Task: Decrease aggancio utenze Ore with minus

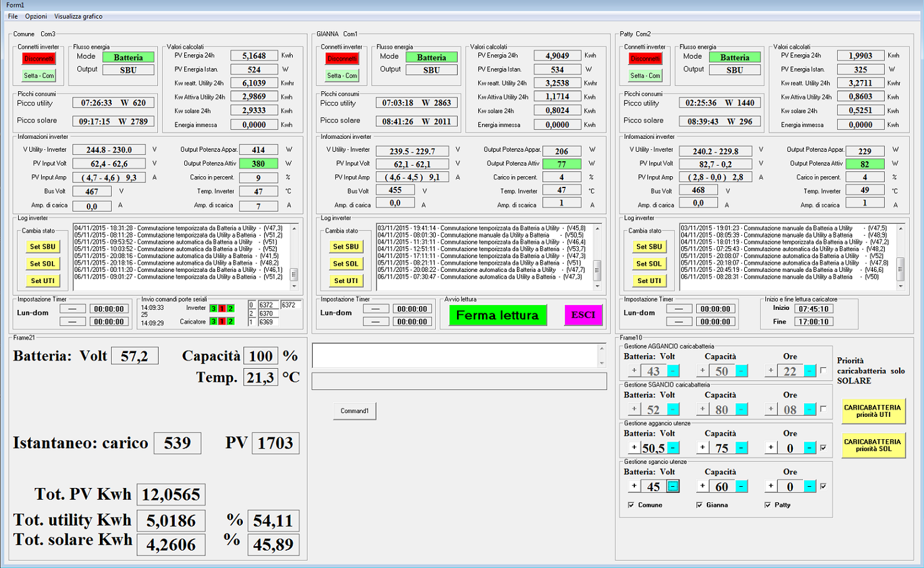Action: 810,448
